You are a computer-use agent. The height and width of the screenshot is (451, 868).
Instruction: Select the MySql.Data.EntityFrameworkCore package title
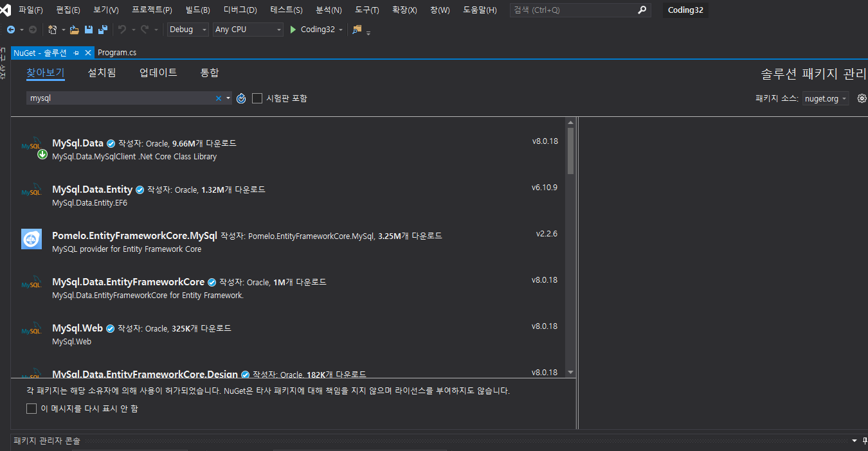[128, 282]
